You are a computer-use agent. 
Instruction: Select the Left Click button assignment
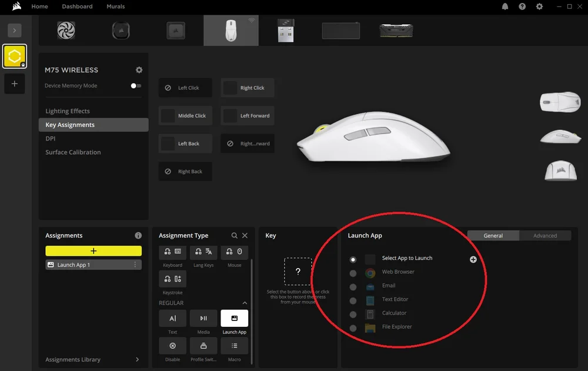click(185, 88)
